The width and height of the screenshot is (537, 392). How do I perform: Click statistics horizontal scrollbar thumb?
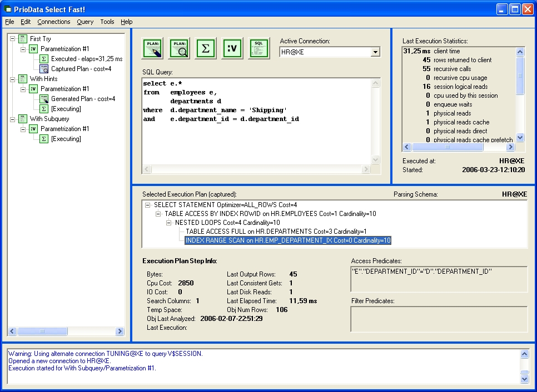click(447, 147)
